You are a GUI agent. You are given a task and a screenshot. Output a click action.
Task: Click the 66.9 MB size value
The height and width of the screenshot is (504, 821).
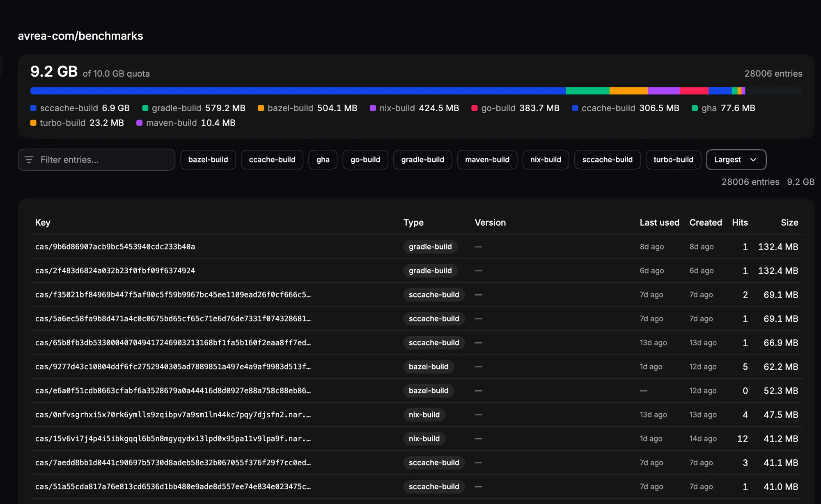point(781,343)
